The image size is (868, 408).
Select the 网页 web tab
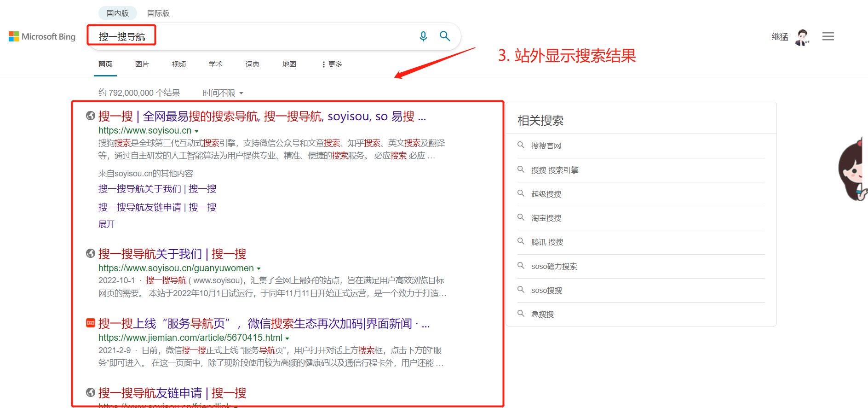pos(105,64)
